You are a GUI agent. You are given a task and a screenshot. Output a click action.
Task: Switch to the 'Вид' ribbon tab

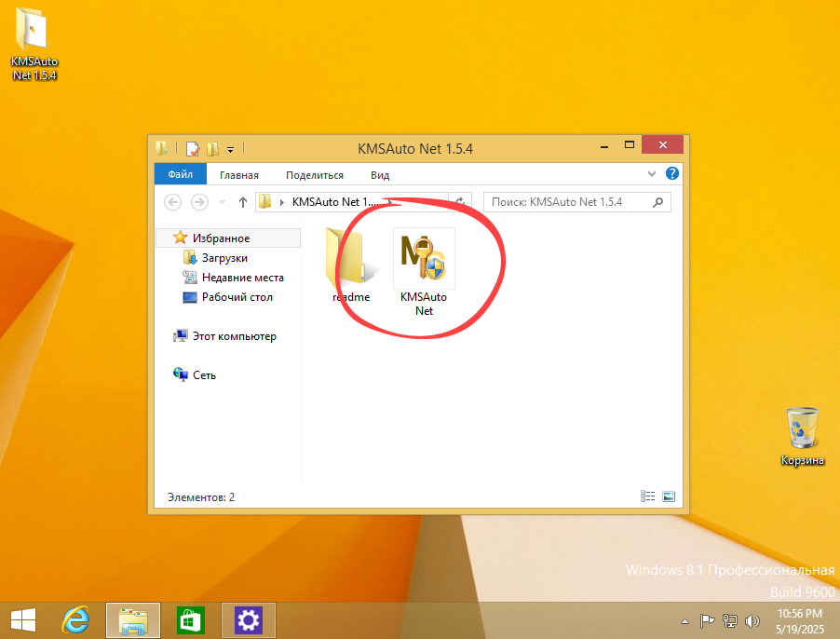click(379, 174)
